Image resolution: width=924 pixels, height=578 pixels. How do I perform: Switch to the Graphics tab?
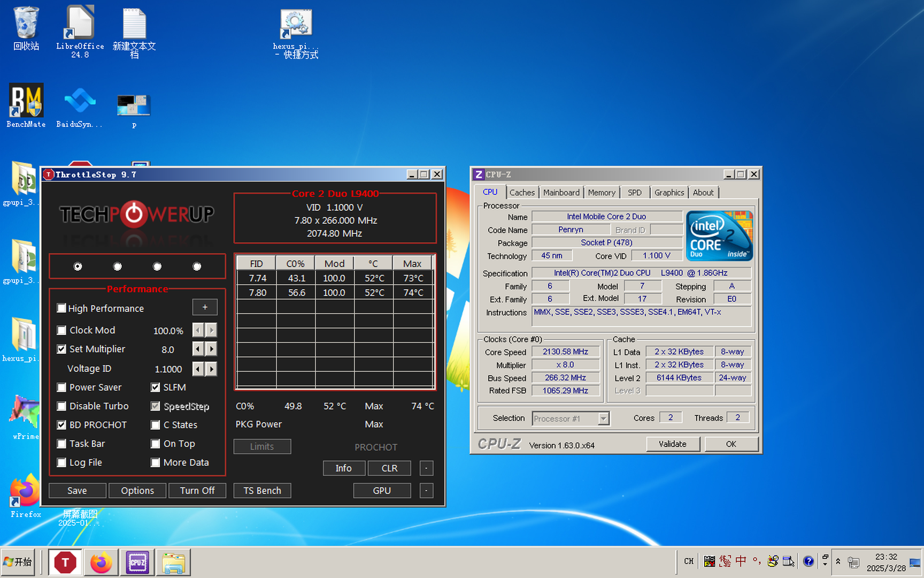pos(669,193)
